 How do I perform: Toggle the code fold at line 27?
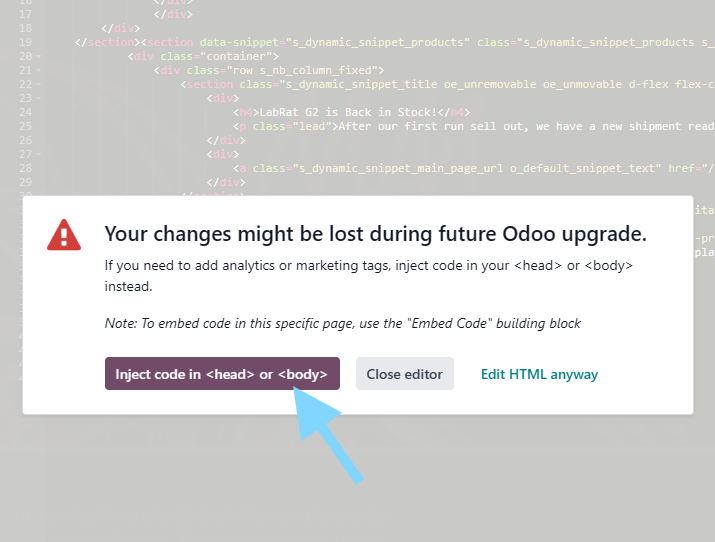[x=39, y=155]
